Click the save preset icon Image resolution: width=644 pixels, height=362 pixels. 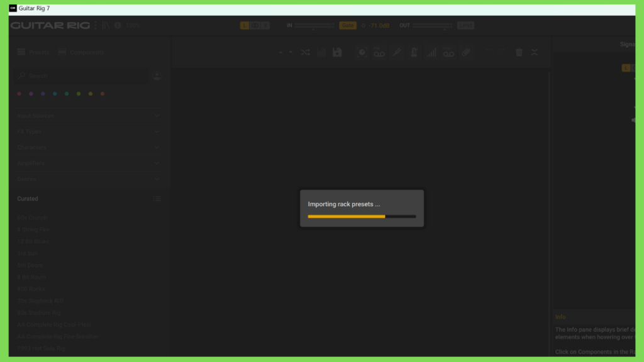[321, 53]
